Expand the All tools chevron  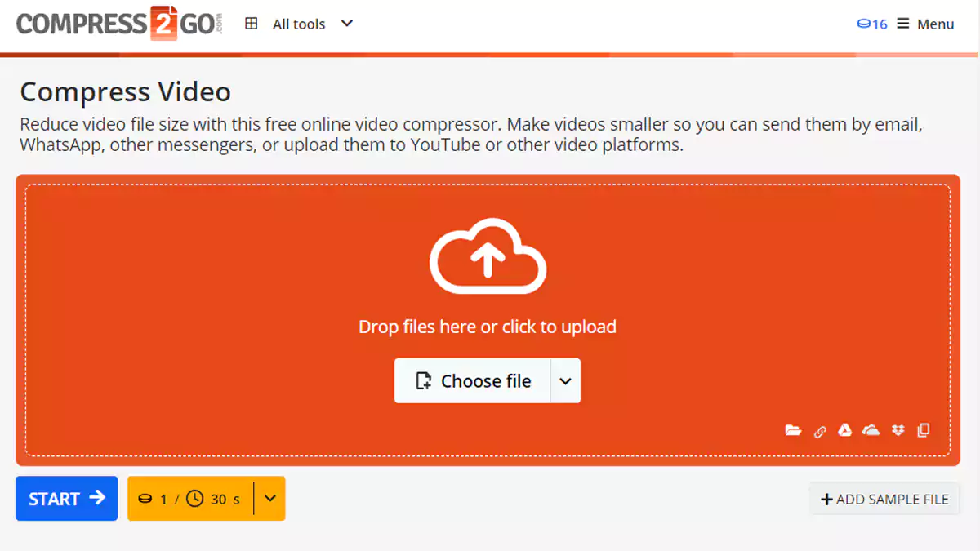(x=347, y=24)
